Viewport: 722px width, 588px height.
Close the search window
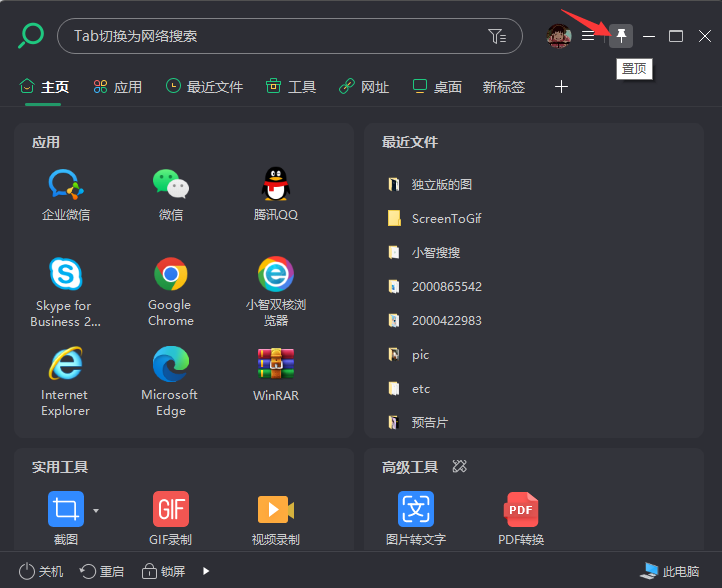point(705,36)
